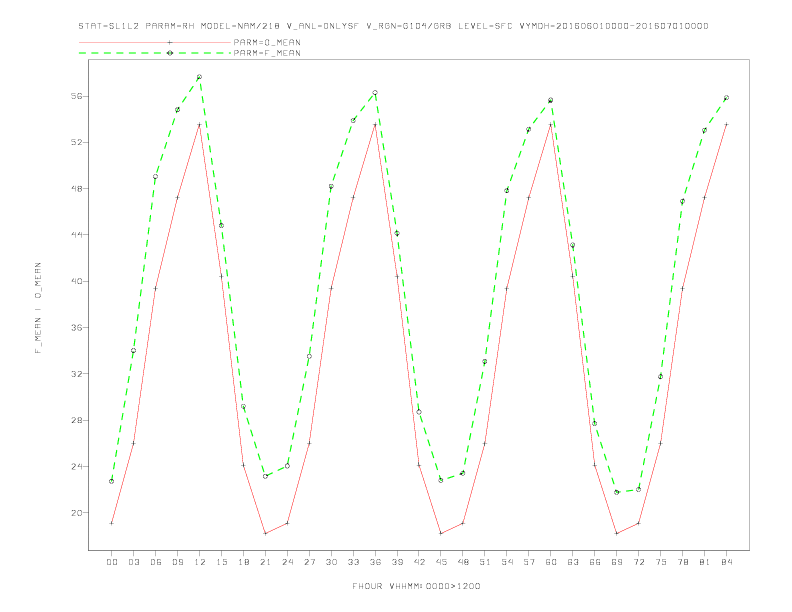The image size is (792, 612).
Task: Click x-axis tick label 21
Action: coord(265,562)
